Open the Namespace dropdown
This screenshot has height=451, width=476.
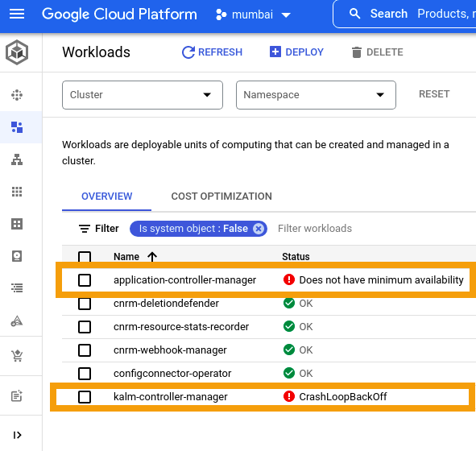click(316, 95)
